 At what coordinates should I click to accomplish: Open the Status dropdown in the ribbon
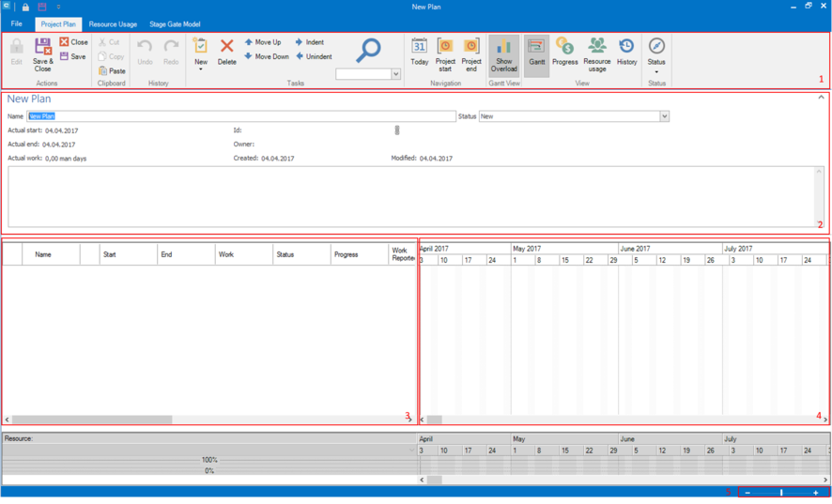(x=656, y=56)
